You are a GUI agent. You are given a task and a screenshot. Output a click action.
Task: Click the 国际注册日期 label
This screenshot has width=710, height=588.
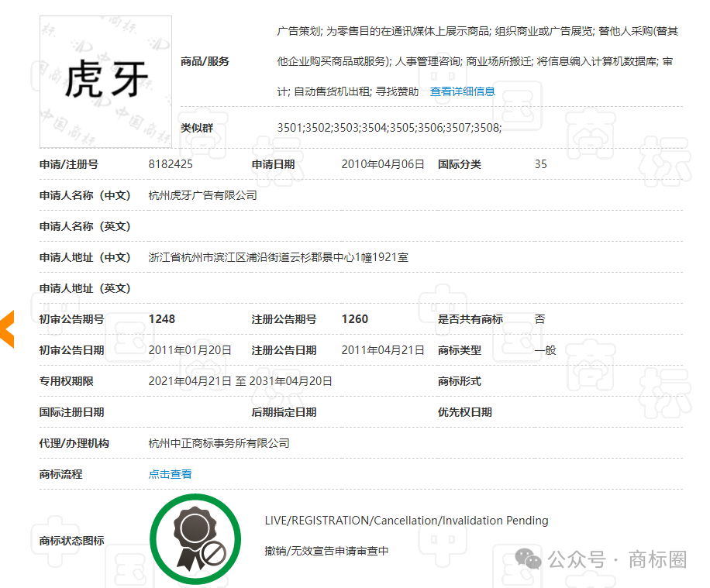71,412
